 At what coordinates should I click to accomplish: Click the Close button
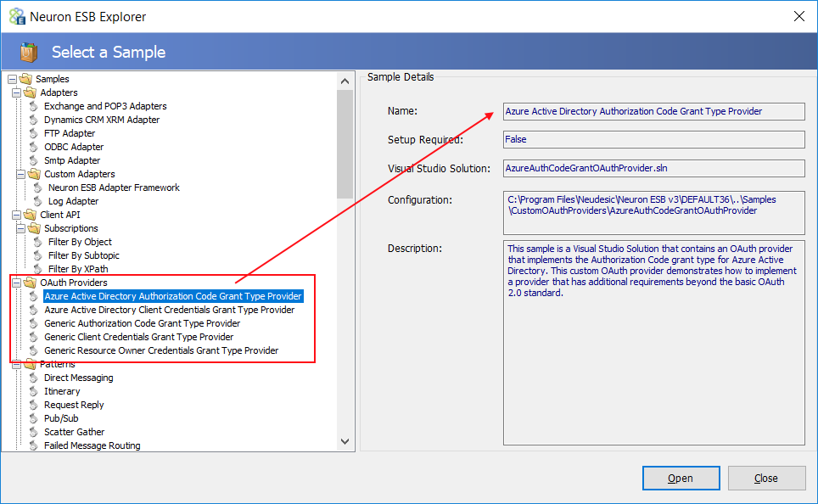pyautogui.click(x=766, y=478)
